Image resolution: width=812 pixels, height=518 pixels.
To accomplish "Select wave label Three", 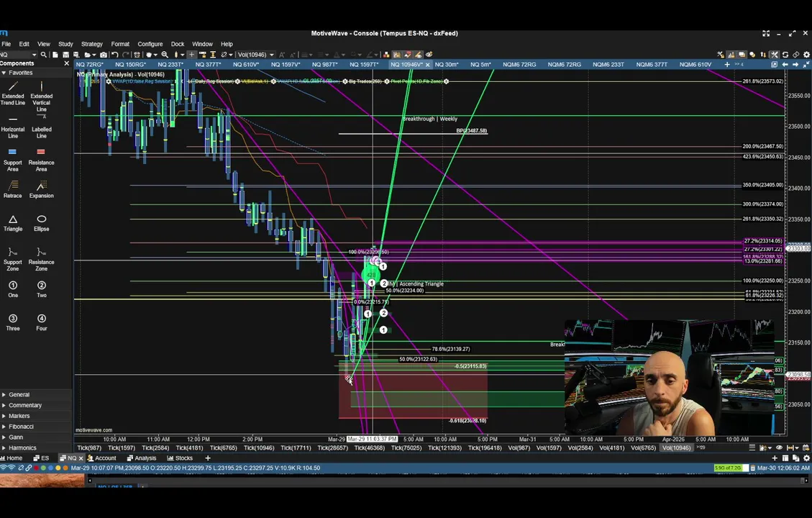I will (x=13, y=322).
